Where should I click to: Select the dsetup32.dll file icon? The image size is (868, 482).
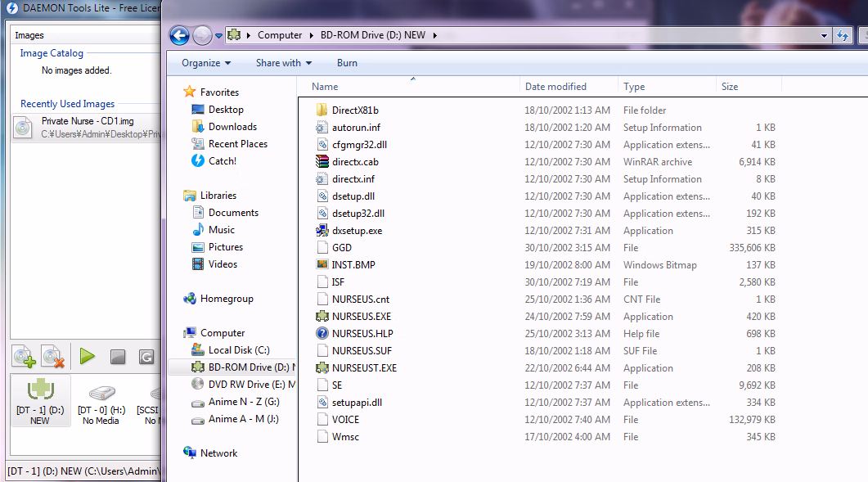click(x=322, y=213)
